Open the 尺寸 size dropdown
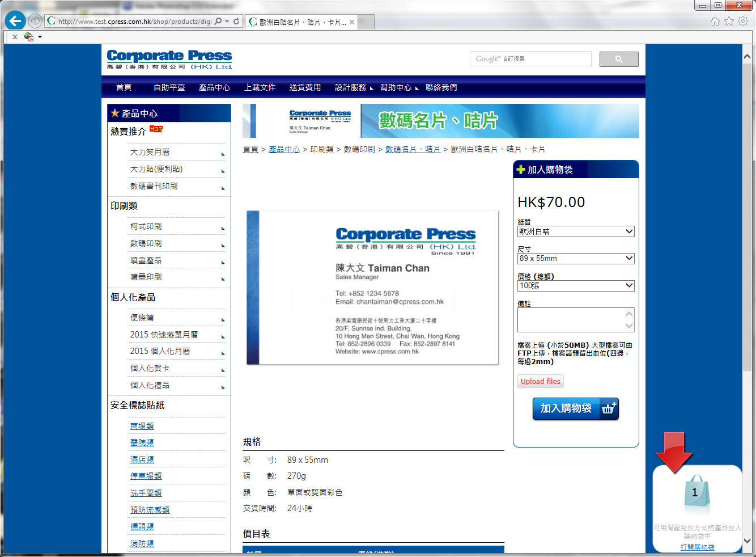Viewport: 756px width, 557px height. tap(575, 258)
